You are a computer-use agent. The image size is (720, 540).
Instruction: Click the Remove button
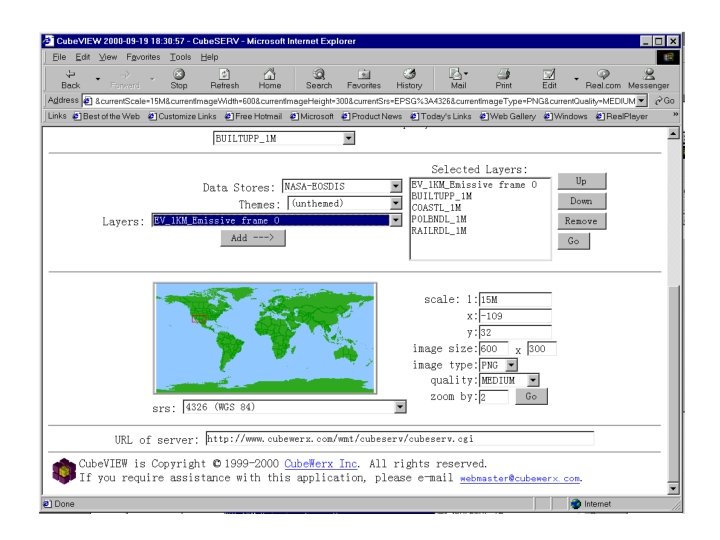coord(581,221)
